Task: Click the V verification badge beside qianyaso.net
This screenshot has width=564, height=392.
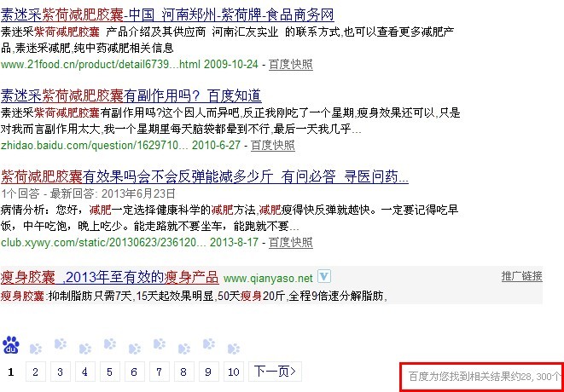Action: coord(324,277)
